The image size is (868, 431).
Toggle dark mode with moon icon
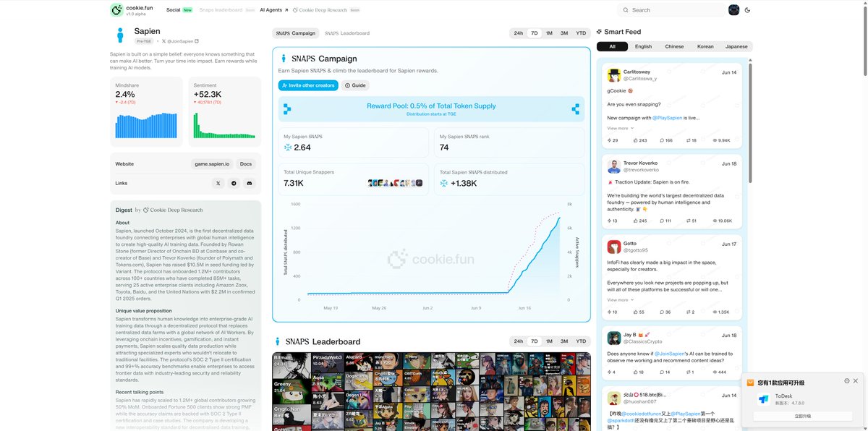click(747, 10)
